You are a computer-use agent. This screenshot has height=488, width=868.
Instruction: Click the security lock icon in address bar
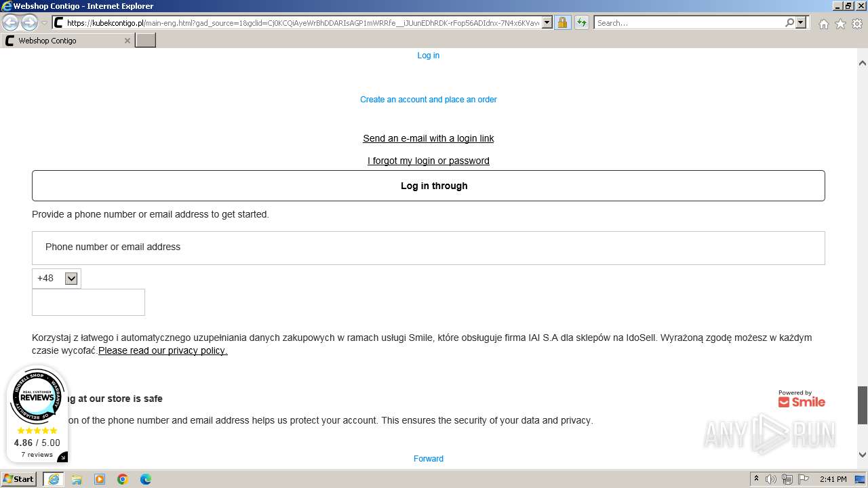point(562,22)
